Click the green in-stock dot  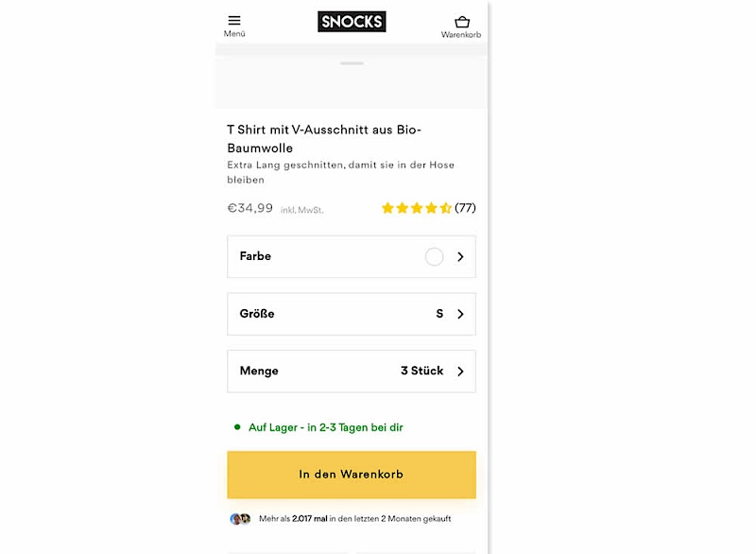pyautogui.click(x=237, y=427)
